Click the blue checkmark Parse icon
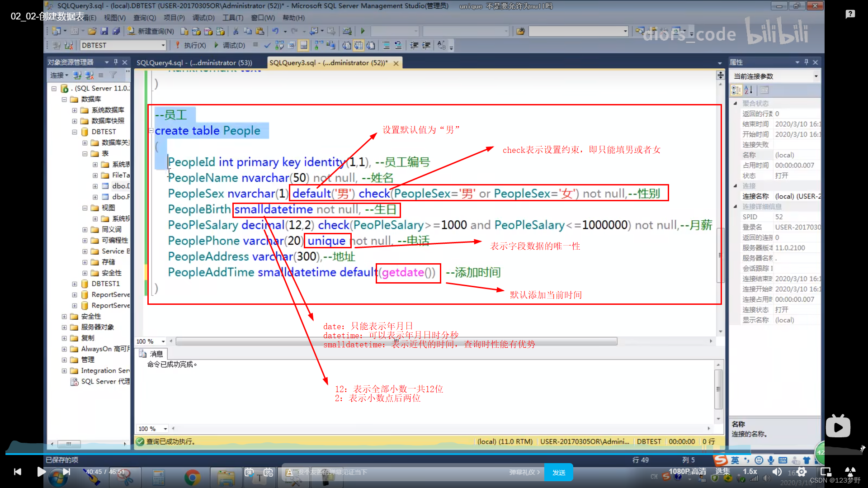 click(267, 45)
